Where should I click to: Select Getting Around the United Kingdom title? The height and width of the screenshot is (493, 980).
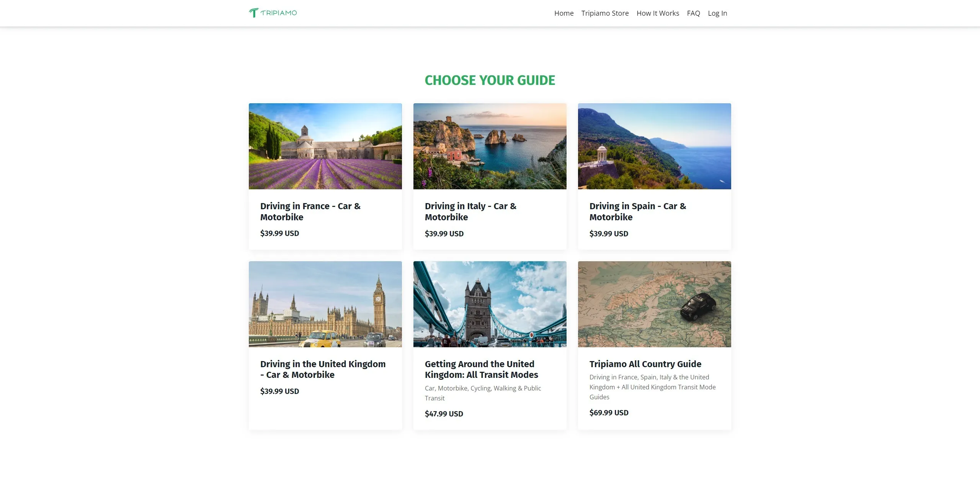point(482,369)
